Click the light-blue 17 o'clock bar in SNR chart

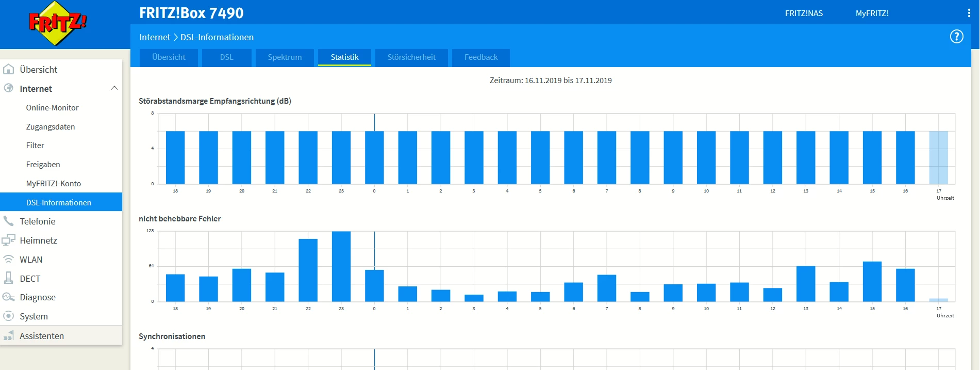(x=939, y=157)
